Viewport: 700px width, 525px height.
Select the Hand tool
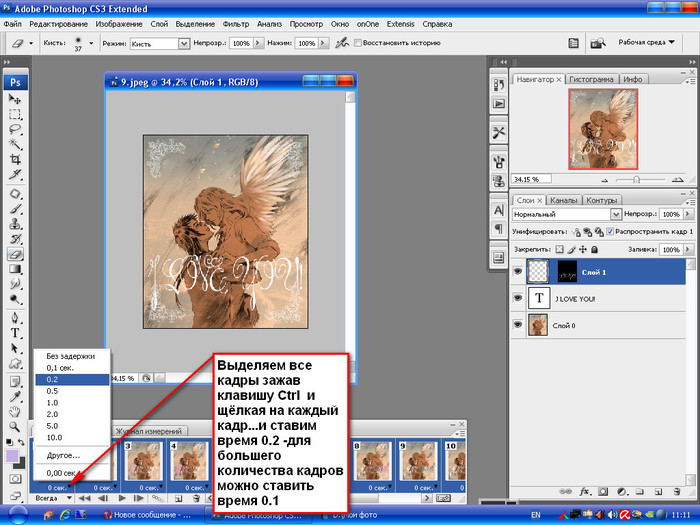15,412
